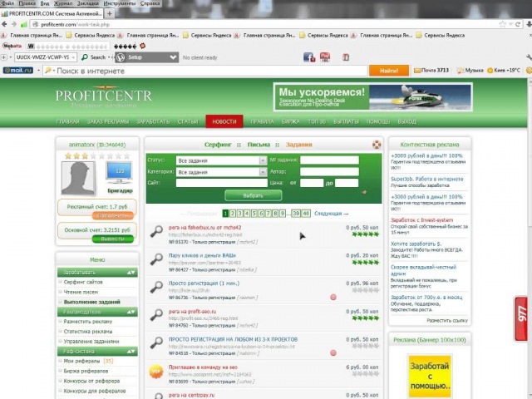Open the Журнал browser menu
532x399 pixels.
tap(62, 3)
